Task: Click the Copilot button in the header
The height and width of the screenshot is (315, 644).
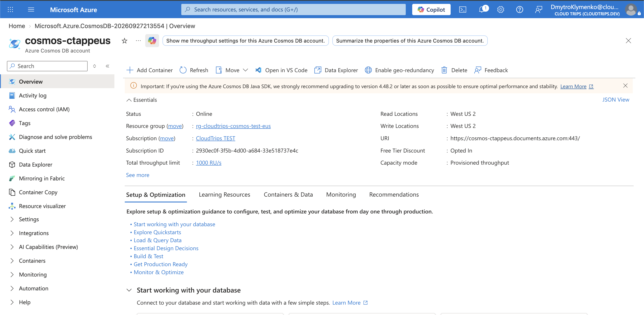Action: tap(431, 10)
